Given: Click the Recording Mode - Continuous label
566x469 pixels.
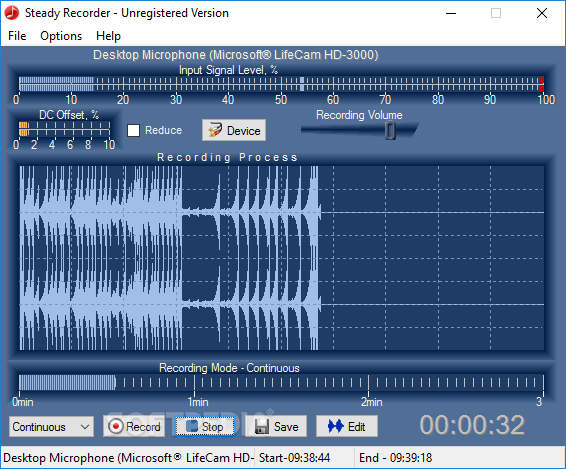Looking at the screenshot, I should [229, 368].
